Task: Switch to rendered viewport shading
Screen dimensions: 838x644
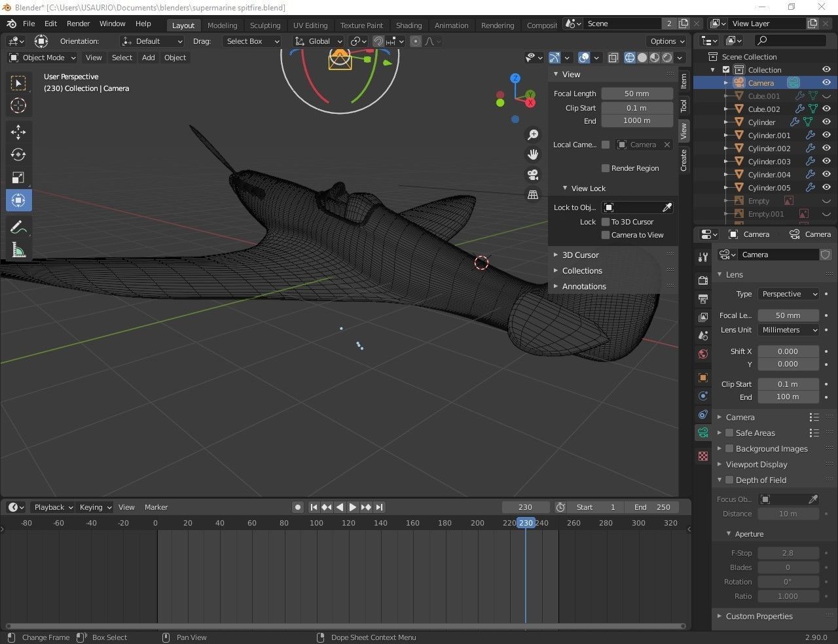Action: click(x=667, y=58)
